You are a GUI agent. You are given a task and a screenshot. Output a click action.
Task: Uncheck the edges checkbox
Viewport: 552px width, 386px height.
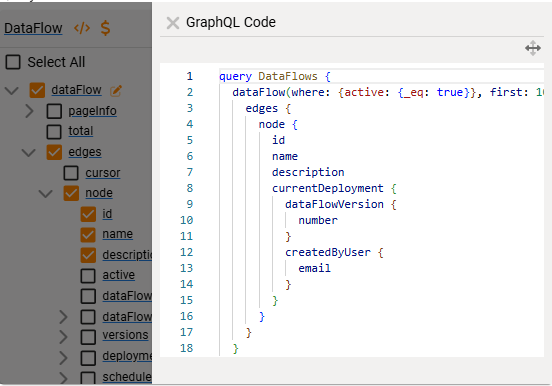(54, 152)
